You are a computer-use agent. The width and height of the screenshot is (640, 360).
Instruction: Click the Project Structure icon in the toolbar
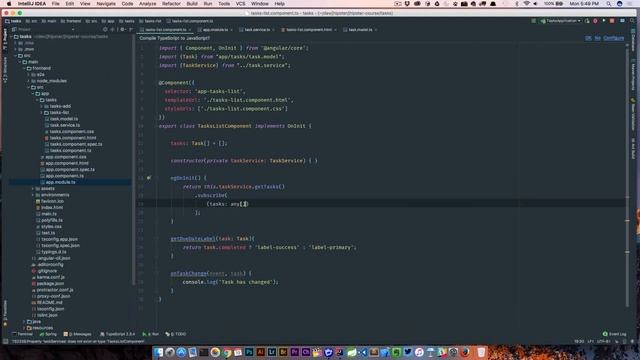622,21
